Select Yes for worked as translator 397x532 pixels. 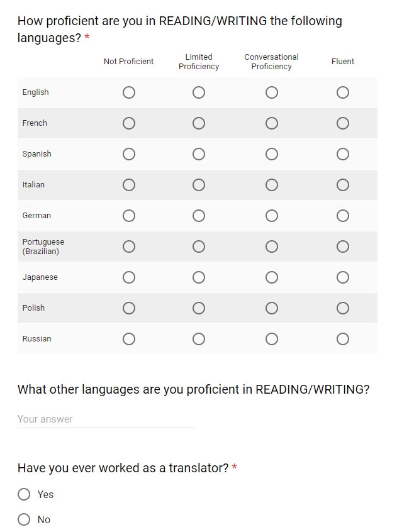24,494
